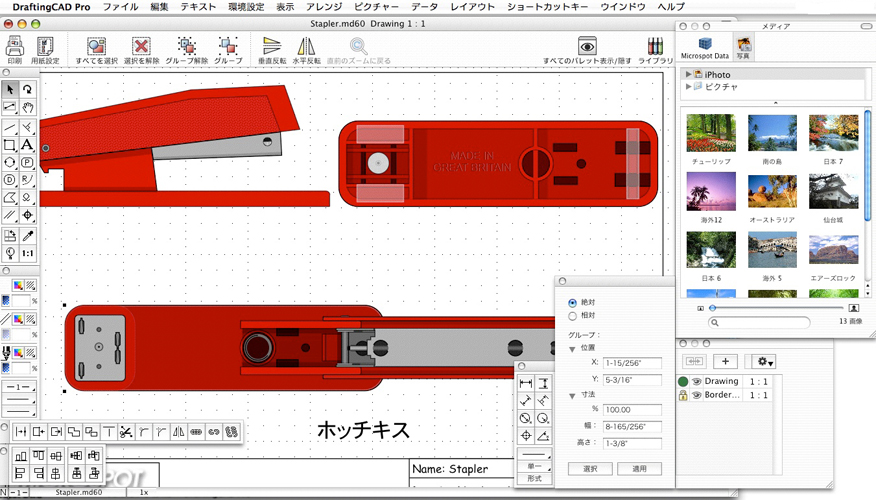
Task: Open the アレンジ menu
Action: [322, 7]
